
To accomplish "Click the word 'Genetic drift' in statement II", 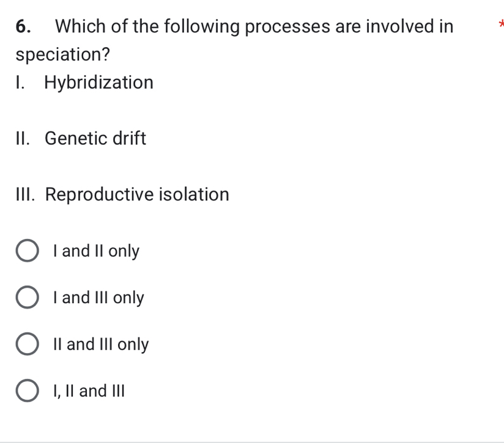I will tap(95, 139).
